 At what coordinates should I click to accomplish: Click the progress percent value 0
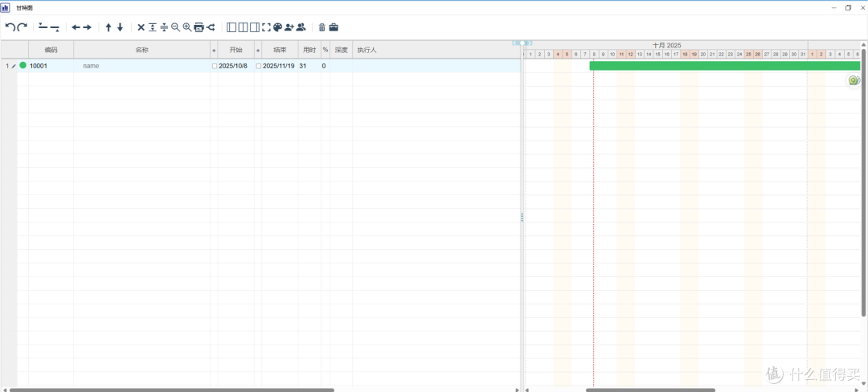(x=324, y=66)
